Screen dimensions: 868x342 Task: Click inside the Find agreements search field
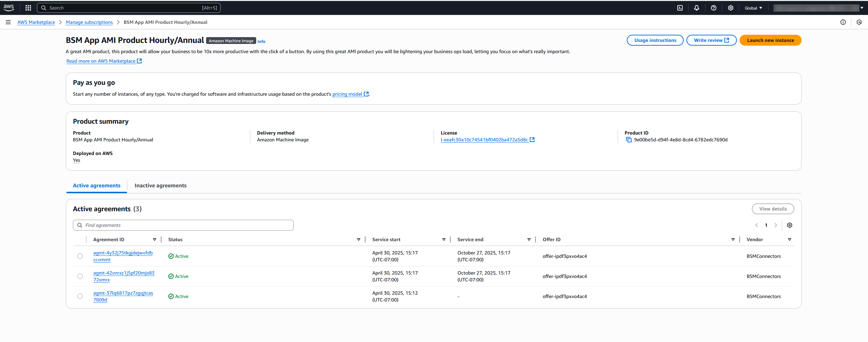tap(183, 225)
